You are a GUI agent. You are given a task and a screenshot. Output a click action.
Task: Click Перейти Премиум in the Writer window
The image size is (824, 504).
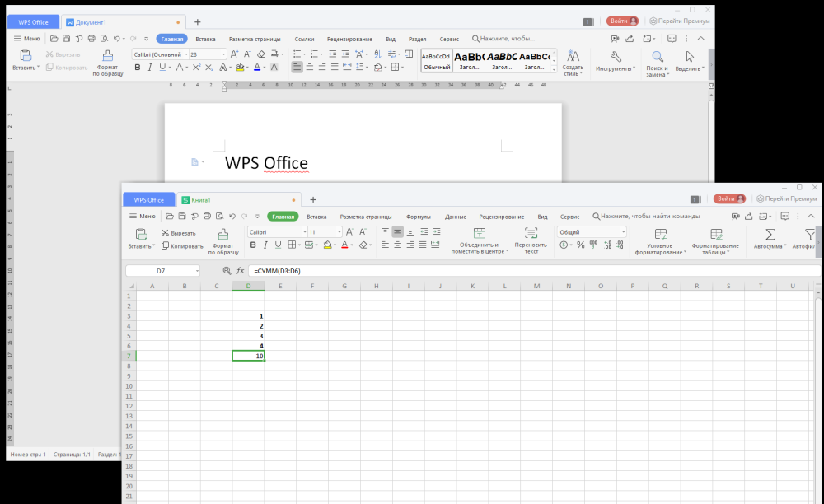tap(680, 21)
